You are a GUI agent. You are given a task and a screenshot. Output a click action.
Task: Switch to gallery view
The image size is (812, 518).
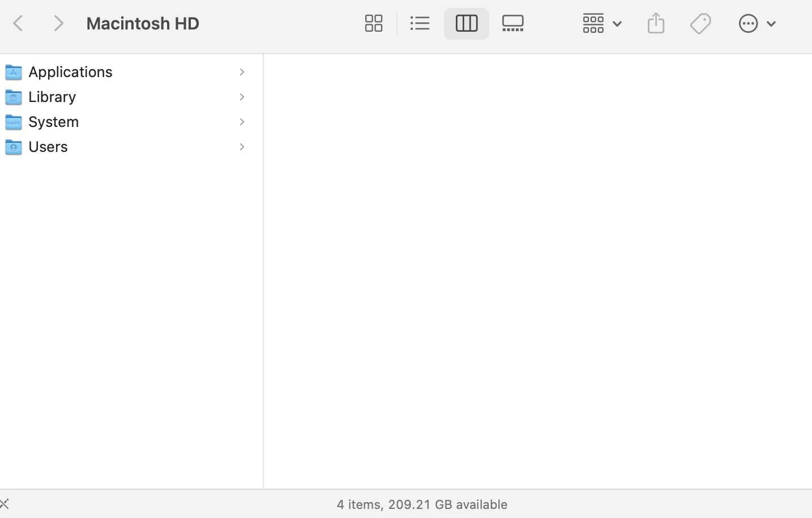513,23
